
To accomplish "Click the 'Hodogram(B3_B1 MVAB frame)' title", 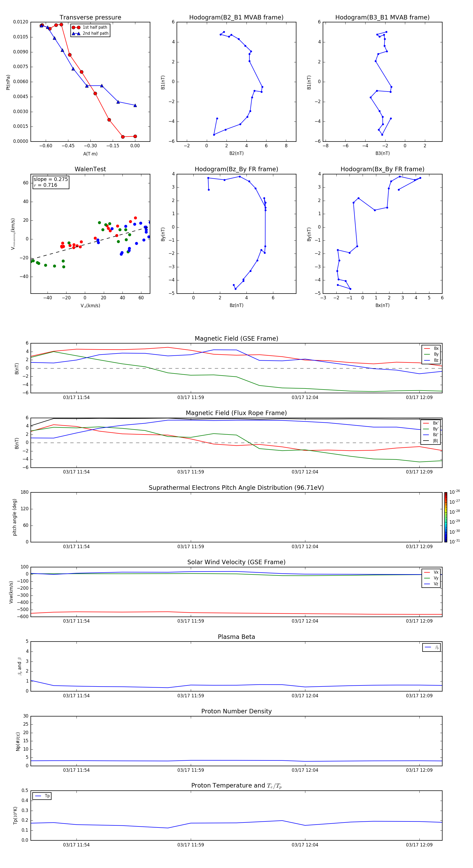I will (x=382, y=18).
